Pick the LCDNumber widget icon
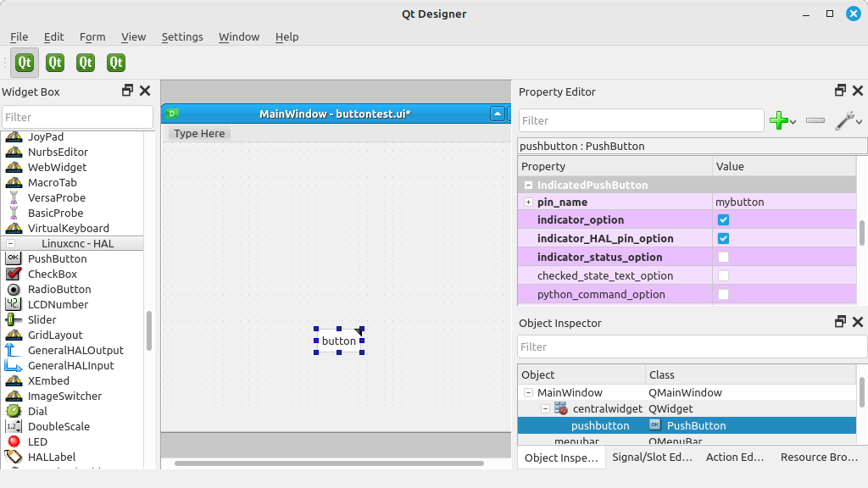 (14, 304)
